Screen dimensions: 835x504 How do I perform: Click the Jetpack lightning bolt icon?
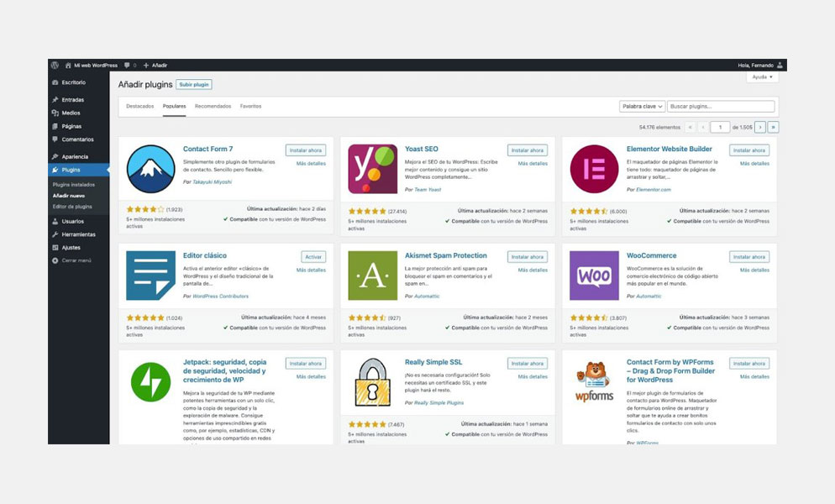tap(150, 382)
